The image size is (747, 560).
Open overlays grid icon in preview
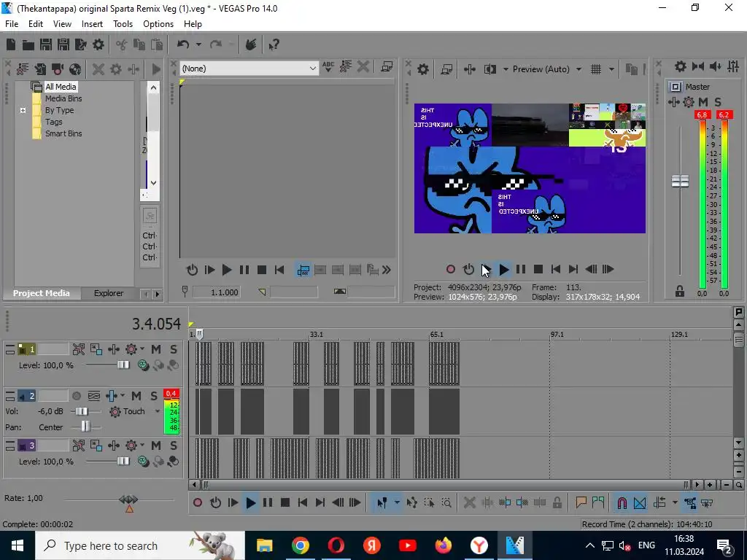point(596,69)
